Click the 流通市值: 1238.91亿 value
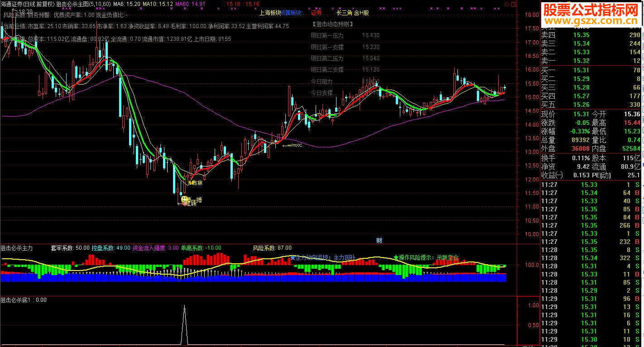Viewport: 644px width, 347px height. point(166,39)
